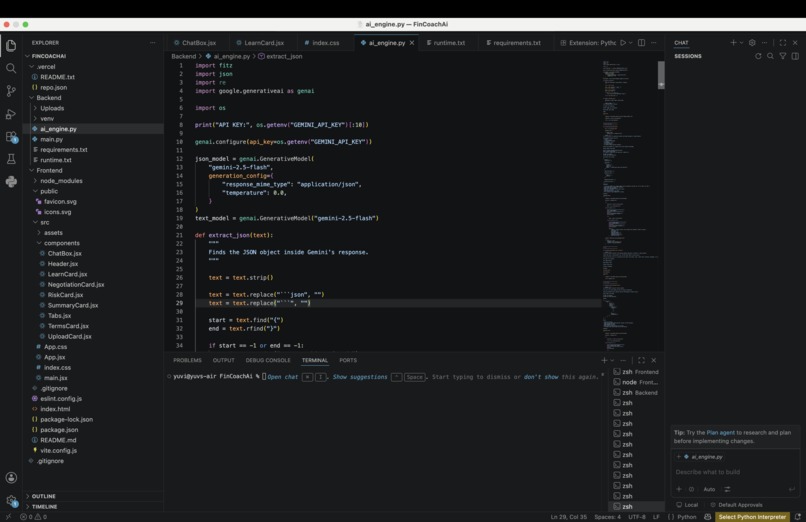Create a new terminal
The width and height of the screenshot is (806, 522).
(x=604, y=360)
